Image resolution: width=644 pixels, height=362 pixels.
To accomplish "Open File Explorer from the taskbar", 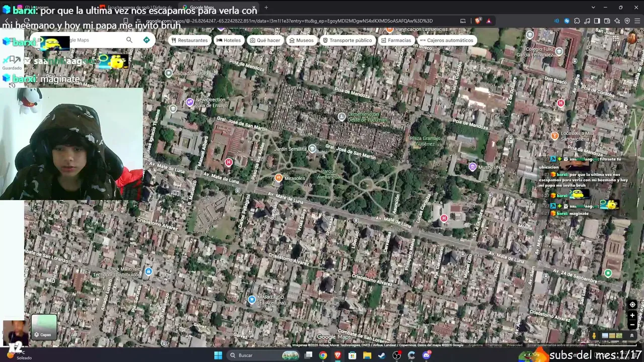I will click(367, 355).
